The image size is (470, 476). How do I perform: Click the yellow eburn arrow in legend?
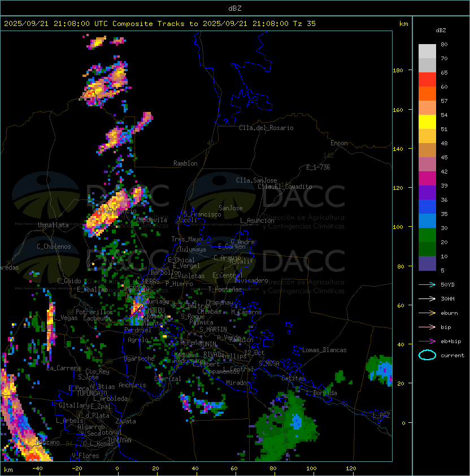pyautogui.click(x=427, y=313)
